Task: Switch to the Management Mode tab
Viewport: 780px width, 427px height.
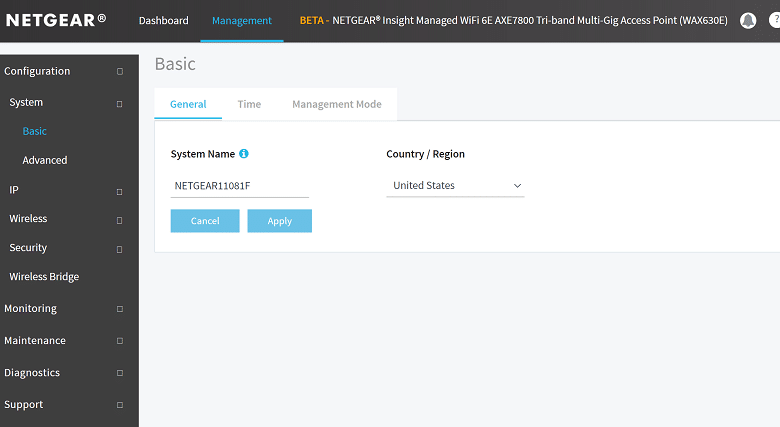Action: 337,104
